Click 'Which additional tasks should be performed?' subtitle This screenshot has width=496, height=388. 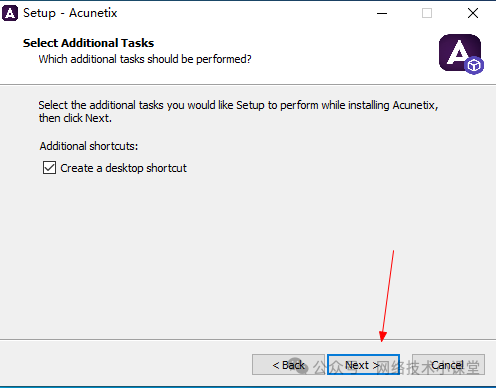click(145, 59)
